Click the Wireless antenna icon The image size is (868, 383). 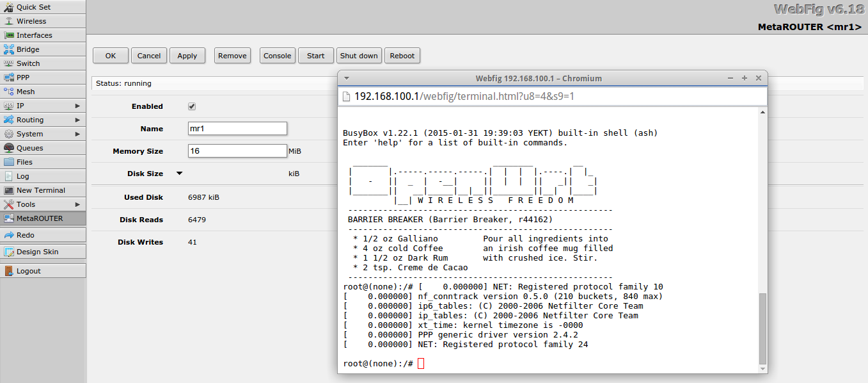coord(9,21)
